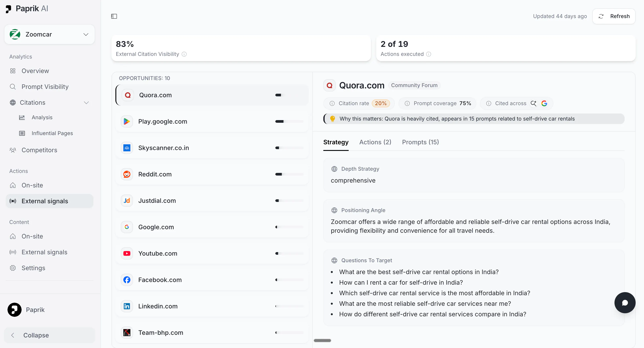Screen dimensions: 644x348
Task: Collapse the Citations submenu chevron
Action: click(x=86, y=103)
